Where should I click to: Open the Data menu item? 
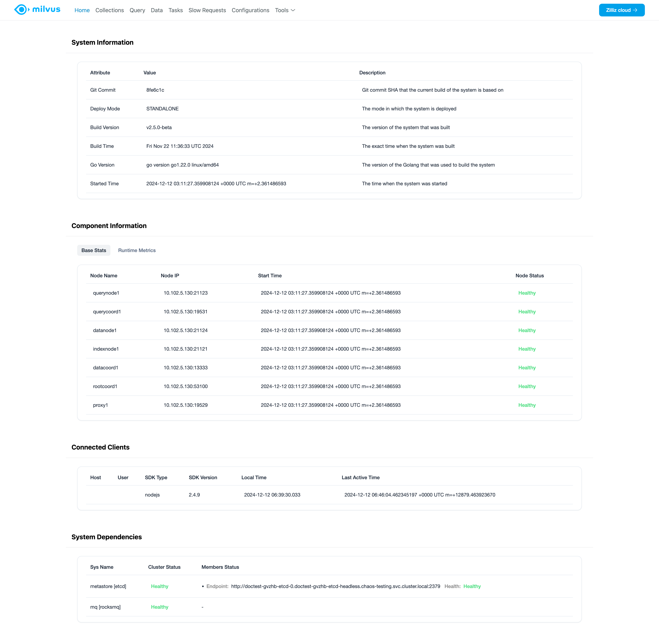click(x=157, y=10)
